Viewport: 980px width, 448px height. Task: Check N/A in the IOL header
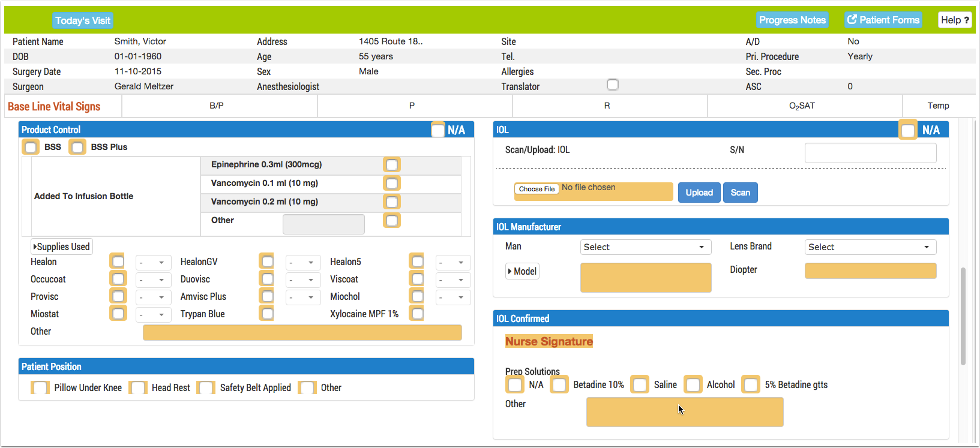click(908, 130)
